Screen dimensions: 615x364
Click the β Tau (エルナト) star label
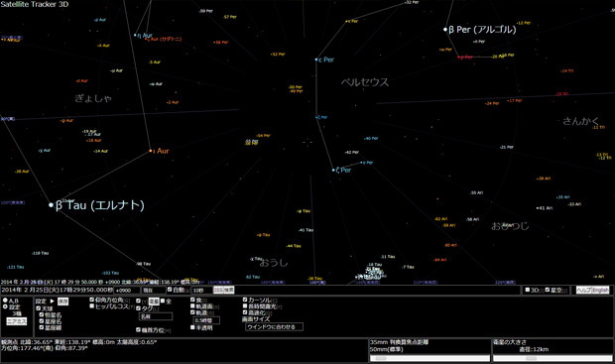coord(99,205)
